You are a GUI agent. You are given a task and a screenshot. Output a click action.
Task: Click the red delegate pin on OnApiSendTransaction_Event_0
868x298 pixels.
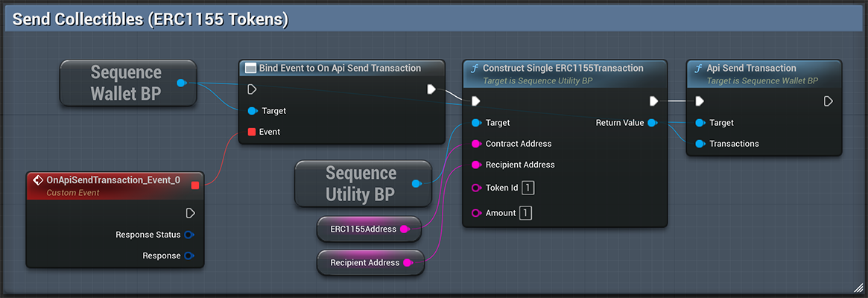click(x=195, y=185)
